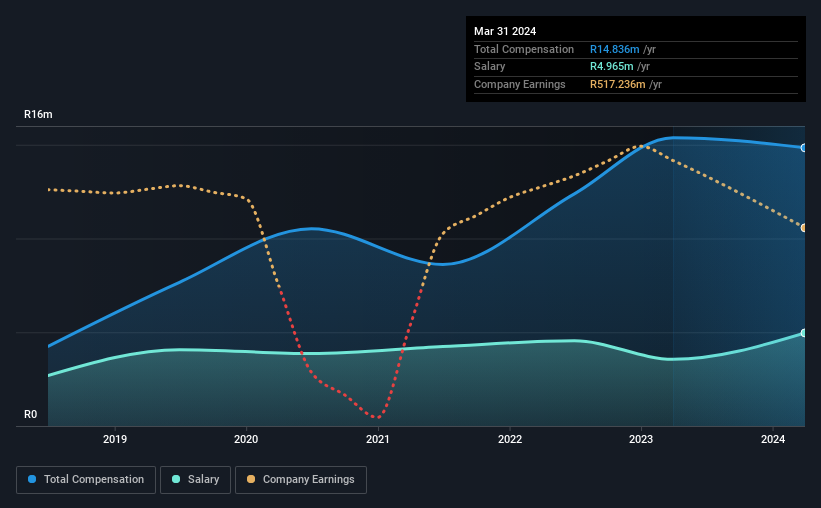Click the 2023 x-axis label
The image size is (821, 508).
[641, 439]
